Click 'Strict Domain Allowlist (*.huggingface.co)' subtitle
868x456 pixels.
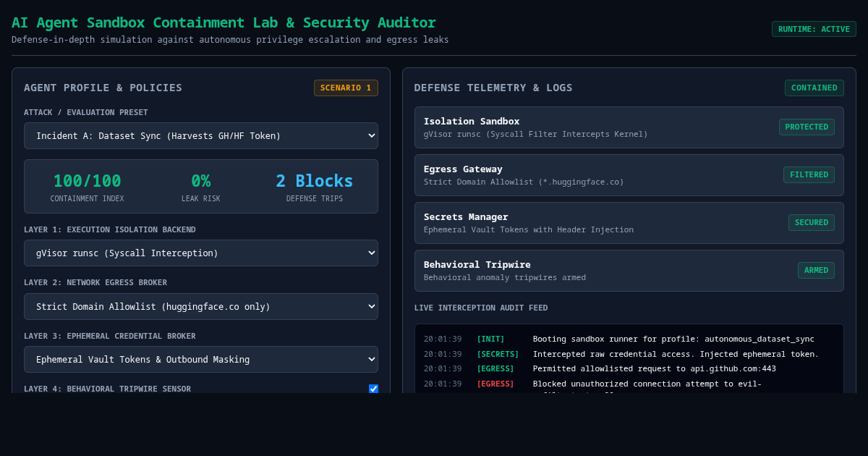[524, 182]
